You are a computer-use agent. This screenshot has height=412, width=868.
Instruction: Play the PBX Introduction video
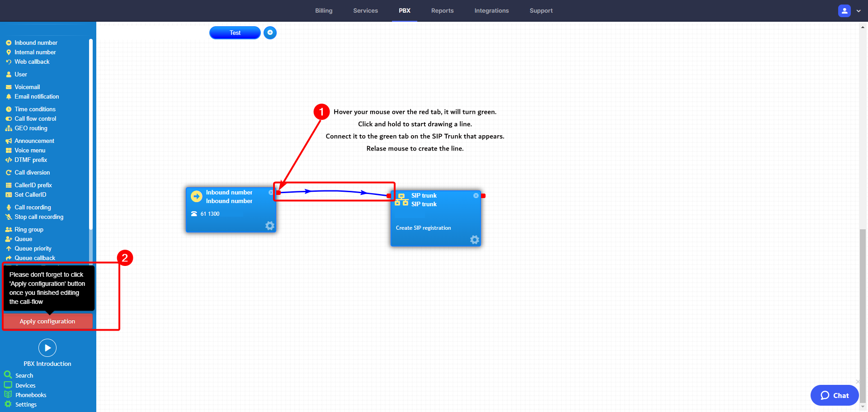point(47,347)
